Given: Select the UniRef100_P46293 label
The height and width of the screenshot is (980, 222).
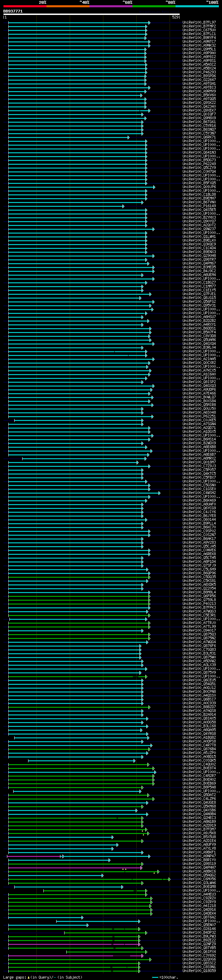Looking at the screenshot, I should point(199,72).
